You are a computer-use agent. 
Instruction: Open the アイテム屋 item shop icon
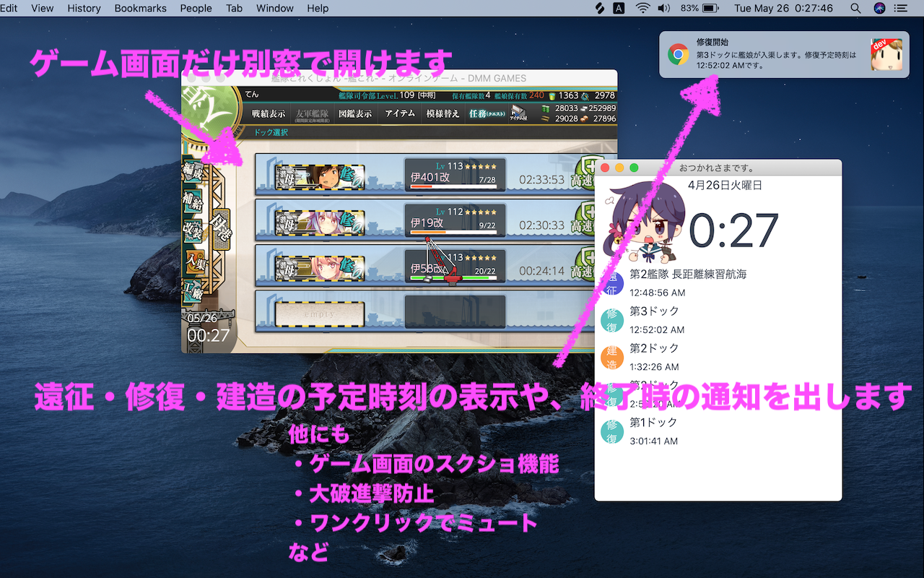pos(520,113)
